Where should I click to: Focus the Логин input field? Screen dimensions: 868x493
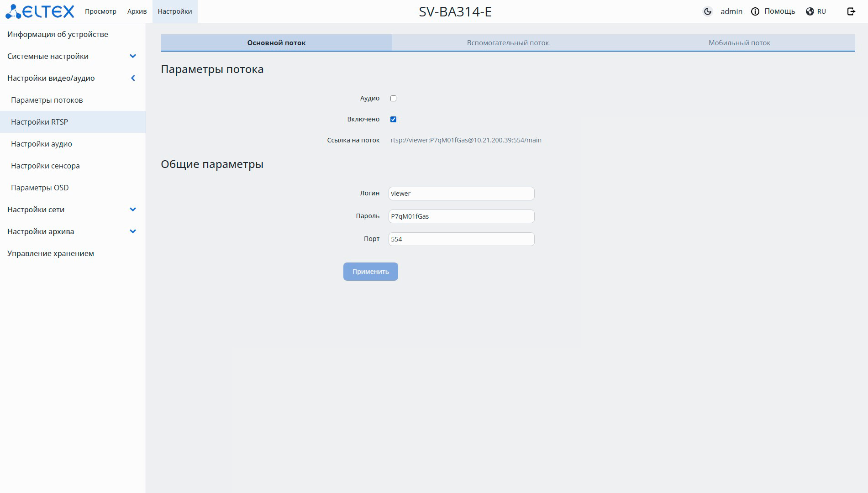461,194
